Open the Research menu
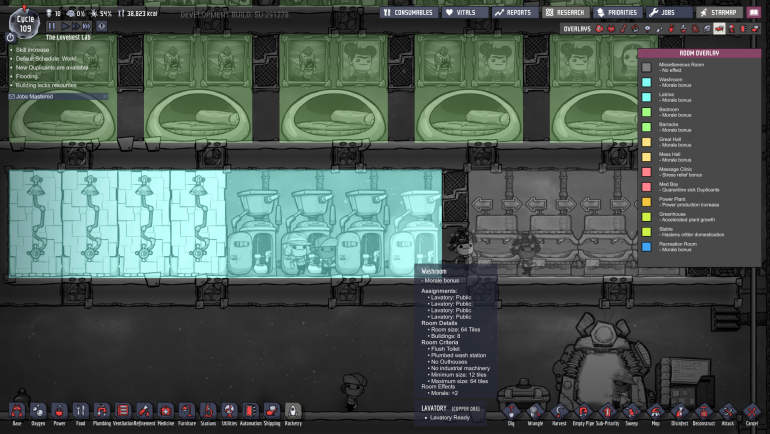 click(566, 12)
